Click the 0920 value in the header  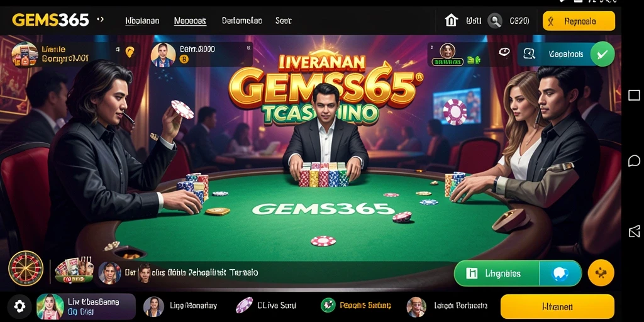pos(519,21)
